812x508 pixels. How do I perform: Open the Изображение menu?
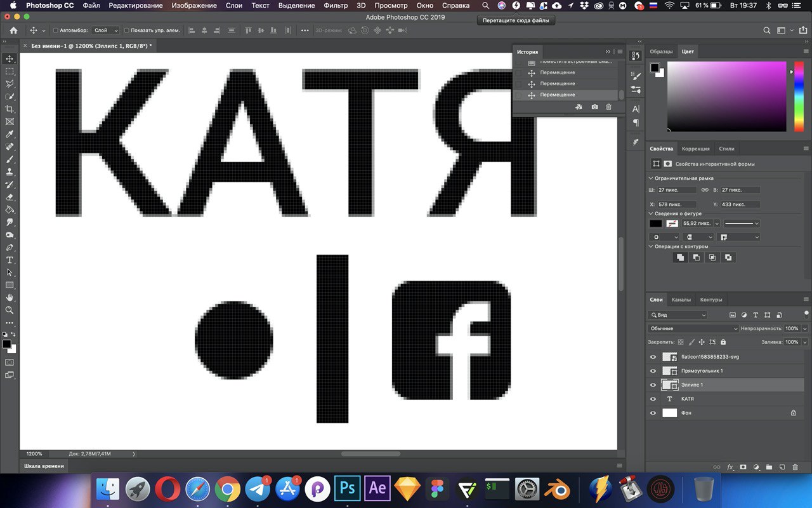(x=194, y=5)
